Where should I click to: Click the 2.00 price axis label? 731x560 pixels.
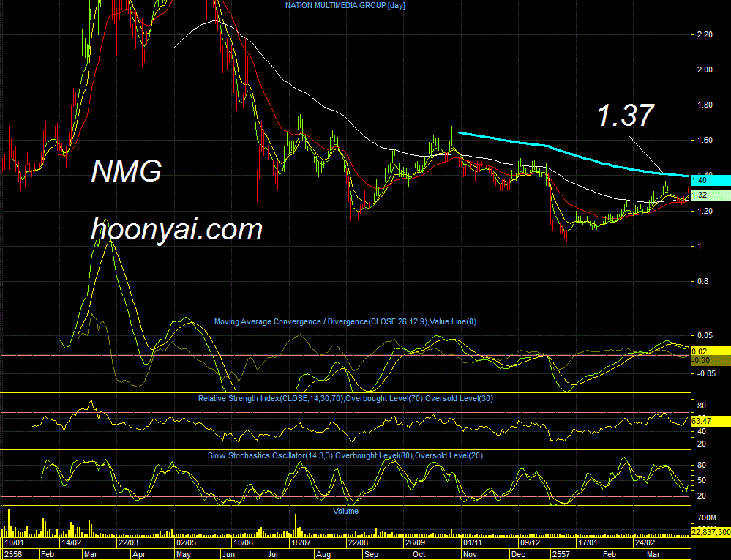click(705, 70)
